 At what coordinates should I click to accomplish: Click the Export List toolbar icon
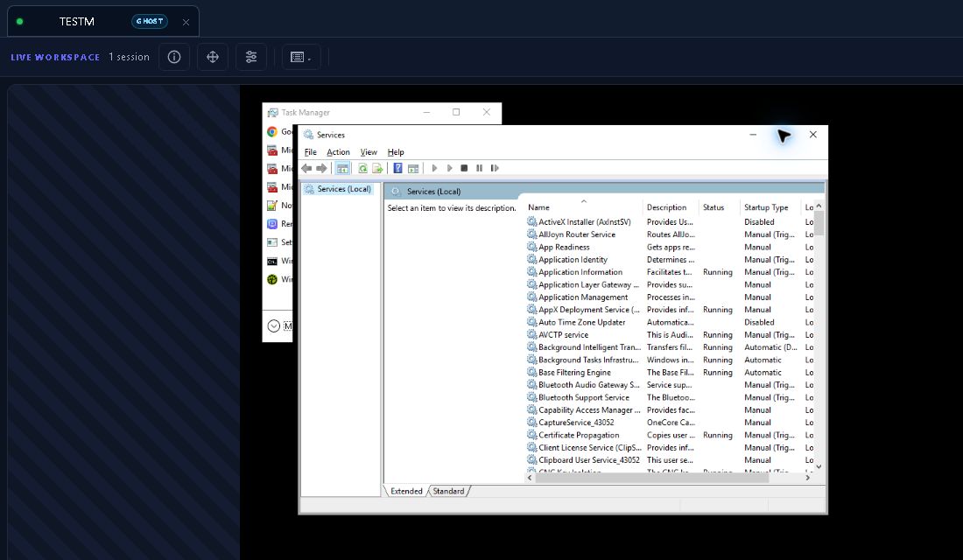377,168
